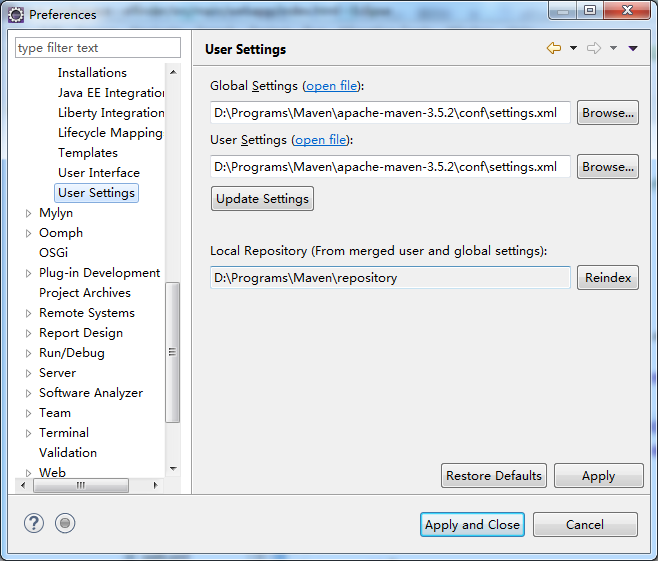This screenshot has height=561, width=658.
Task: Click the tree scroll left arrow
Action: pos(24,485)
